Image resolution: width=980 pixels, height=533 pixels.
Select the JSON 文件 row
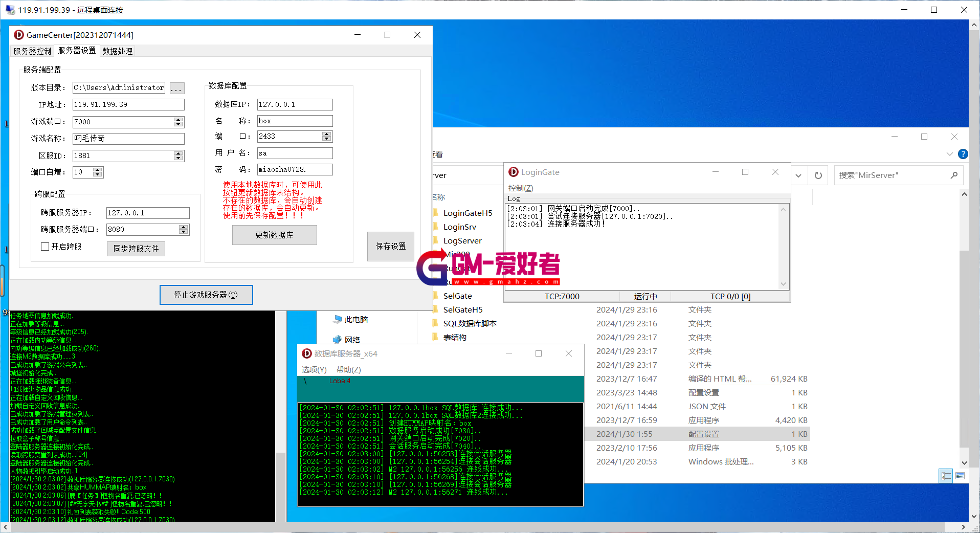698,406
